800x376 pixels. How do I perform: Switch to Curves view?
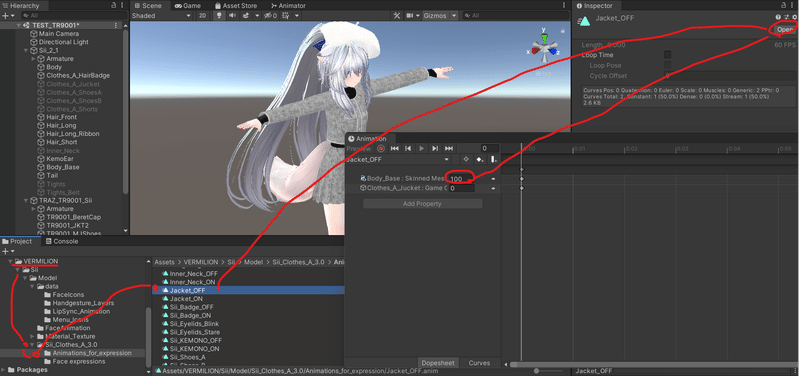click(x=480, y=363)
